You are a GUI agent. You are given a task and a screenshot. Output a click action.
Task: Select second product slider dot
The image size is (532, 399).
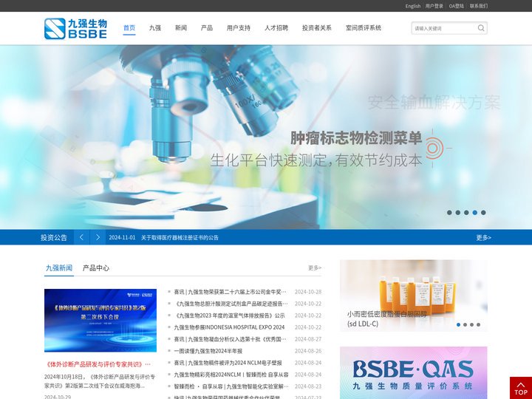tap(465, 324)
